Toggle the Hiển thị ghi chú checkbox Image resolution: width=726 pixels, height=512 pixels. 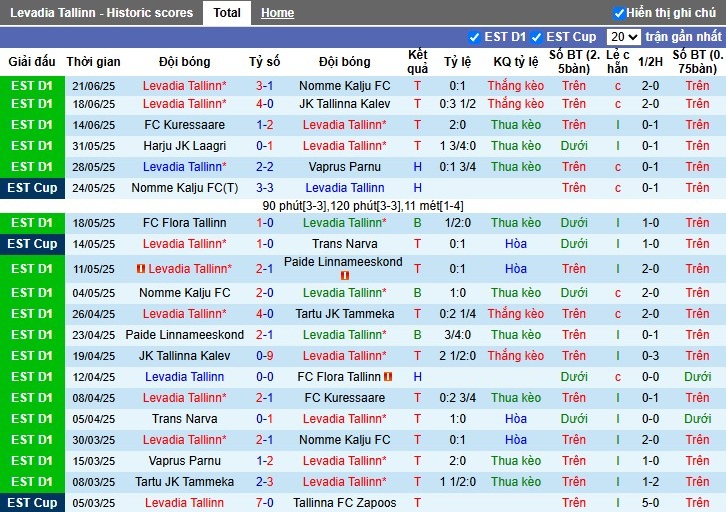619,13
